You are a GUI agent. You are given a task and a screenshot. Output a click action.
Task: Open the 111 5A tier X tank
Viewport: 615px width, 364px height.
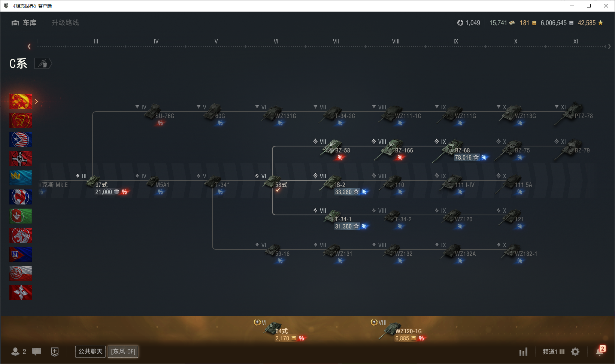click(513, 183)
